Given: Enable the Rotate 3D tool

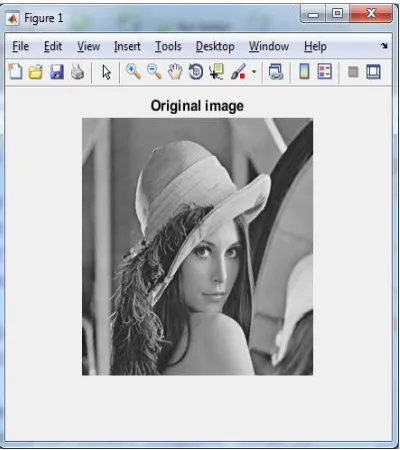Looking at the screenshot, I should click(196, 72).
